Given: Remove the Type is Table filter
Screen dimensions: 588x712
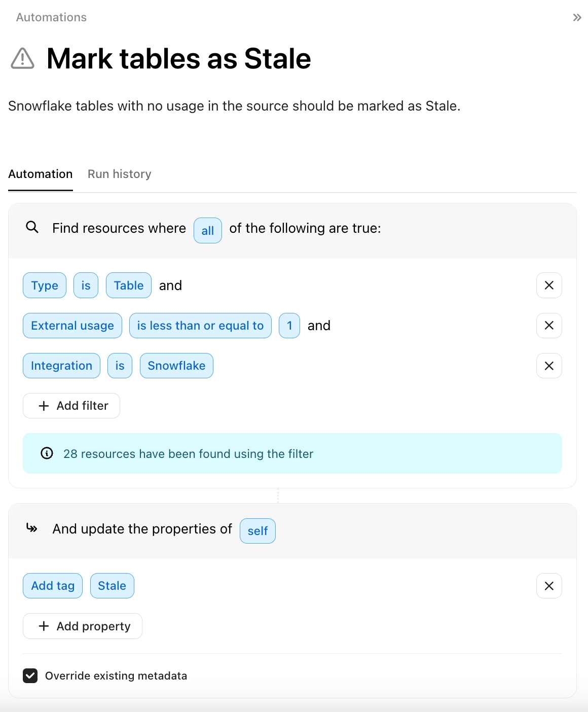Looking at the screenshot, I should tap(549, 286).
